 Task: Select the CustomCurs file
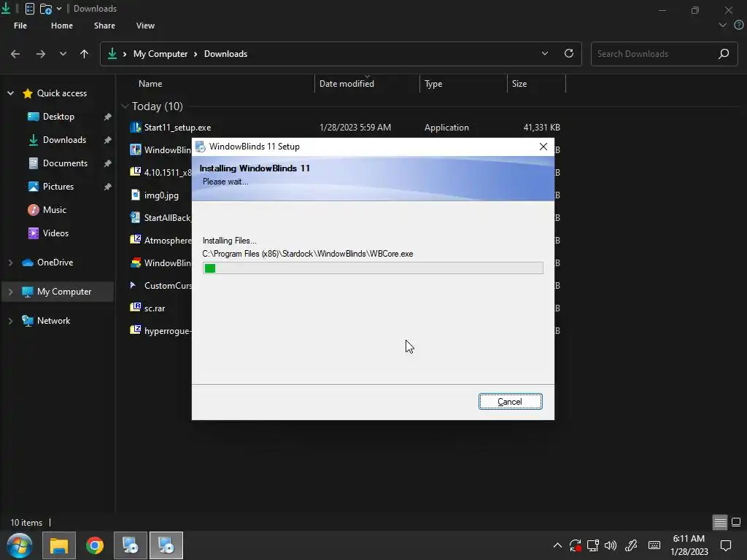(x=168, y=286)
